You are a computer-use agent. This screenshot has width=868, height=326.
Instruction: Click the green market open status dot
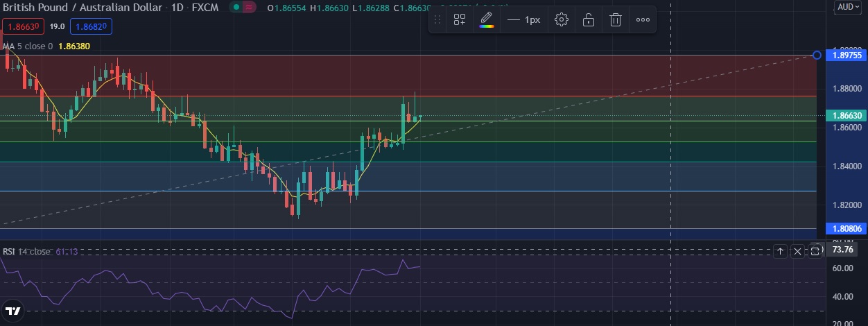[236, 6]
